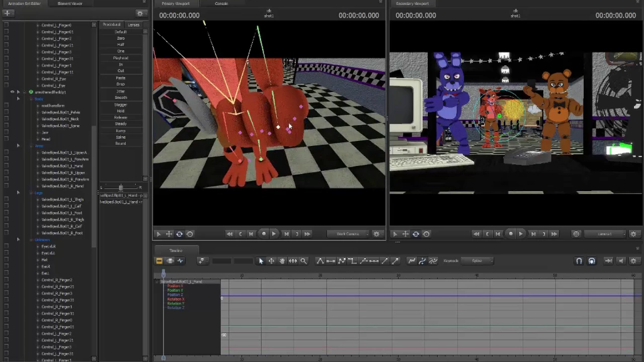
Task: Select Primary Viewport tab
Action: 176,4
